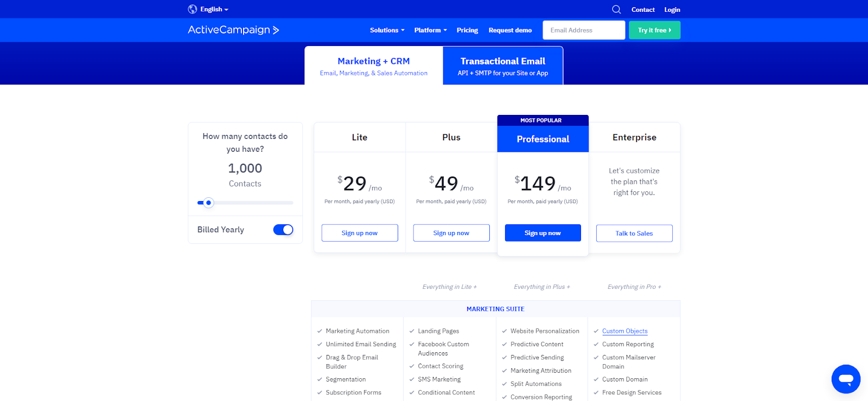Click the $149 Professional price
The width and height of the screenshot is (868, 401).
click(x=542, y=184)
